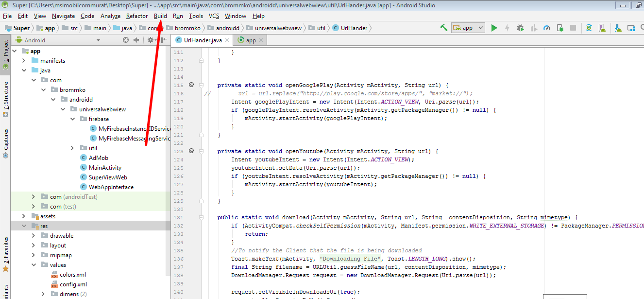The width and height of the screenshot is (644, 299).
Task: Click fold marker at line 112
Action: point(201,60)
